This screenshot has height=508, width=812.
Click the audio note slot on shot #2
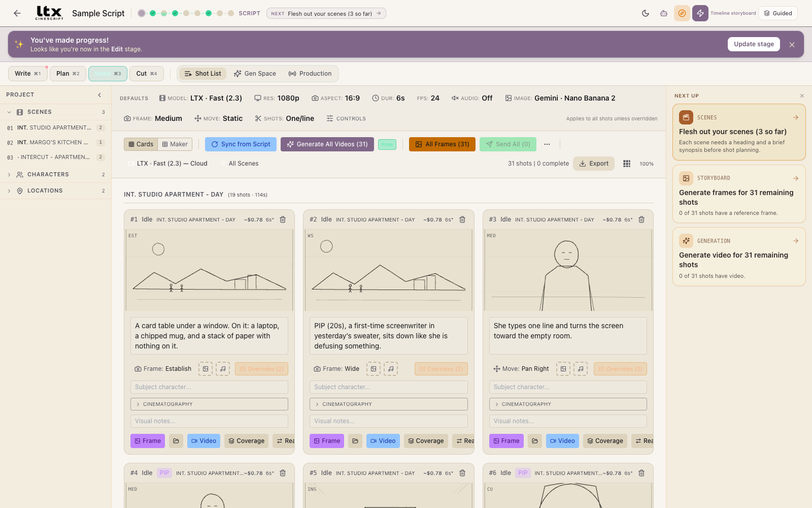click(391, 369)
